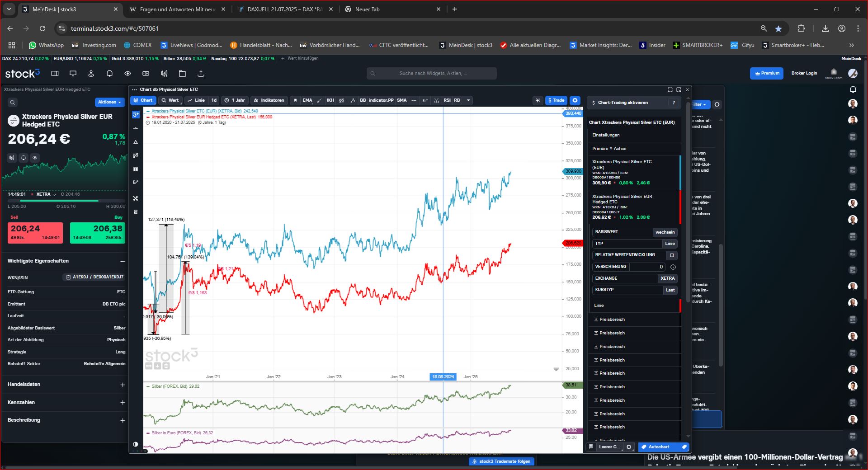
Task: Click the folder icon in stock3 toolbar
Action: click(183, 74)
